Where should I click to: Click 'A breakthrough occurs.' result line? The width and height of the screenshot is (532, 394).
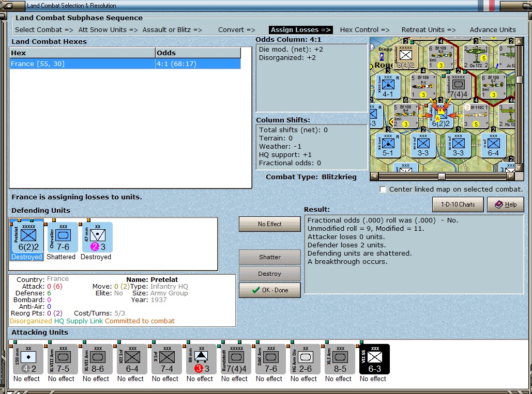click(x=347, y=261)
